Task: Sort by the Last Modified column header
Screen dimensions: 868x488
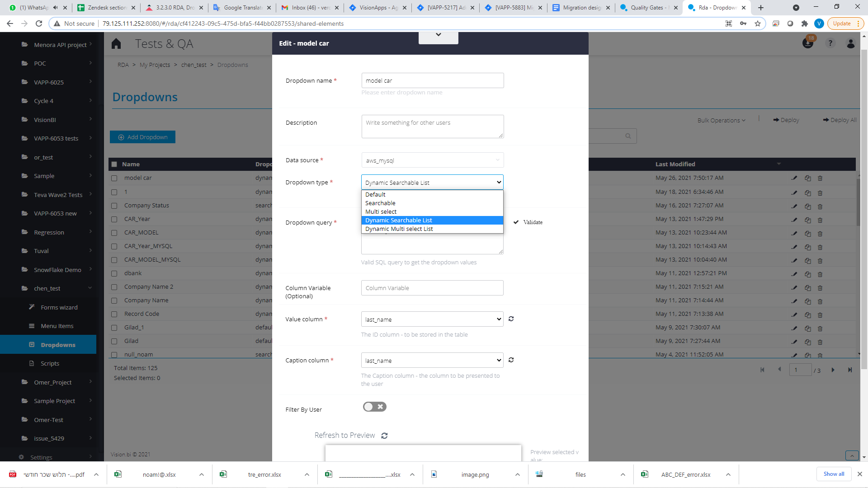Action: click(675, 164)
